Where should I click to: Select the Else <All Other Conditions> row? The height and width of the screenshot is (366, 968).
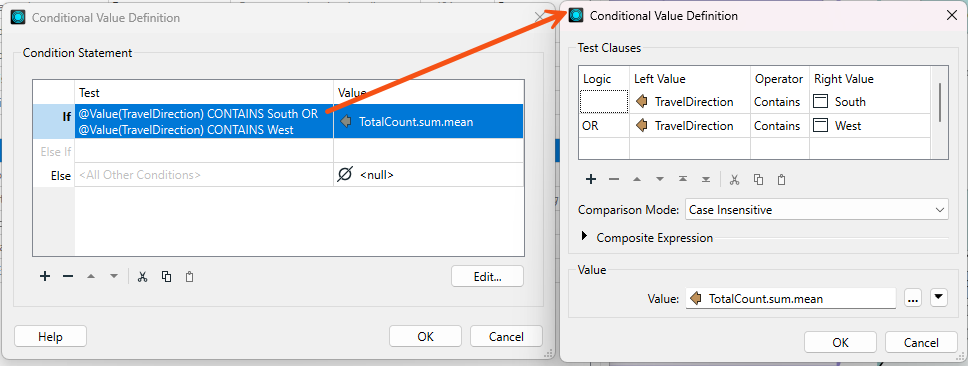click(x=278, y=175)
